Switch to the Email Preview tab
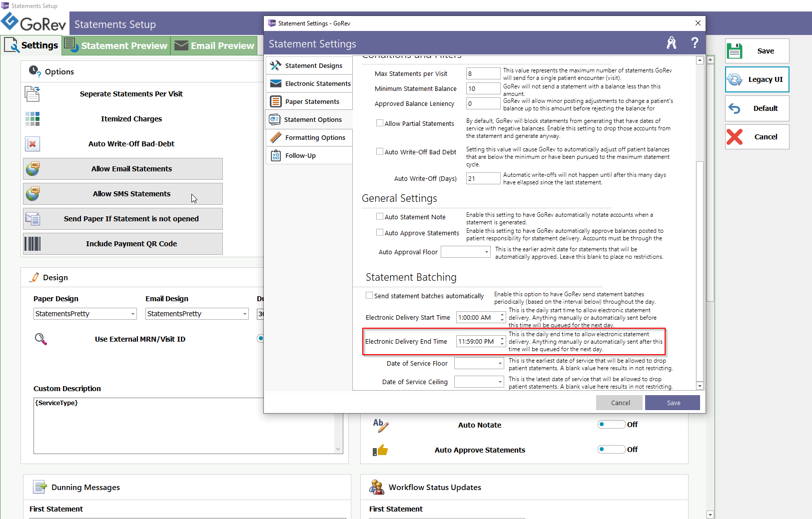The height and width of the screenshot is (519, 812). [x=214, y=45]
